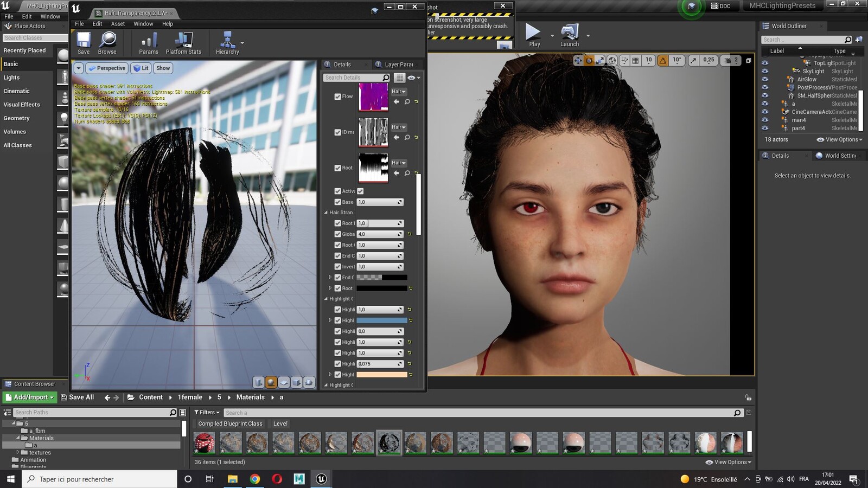The image size is (868, 488).
Task: Toggle the Flow parameter checkbox
Action: click(337, 97)
